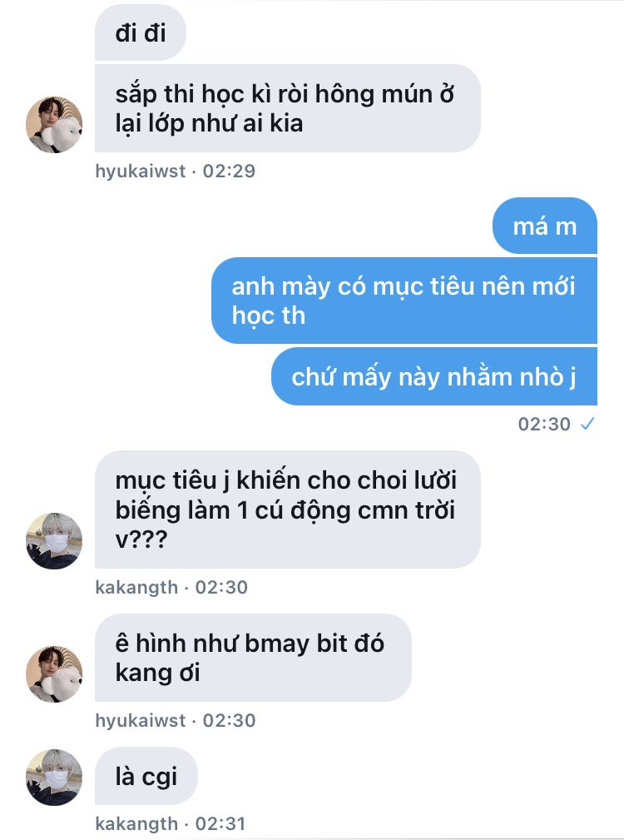The image size is (624, 840).
Task: Click the blue read checkmark next to 02:30
Action: (x=587, y=425)
